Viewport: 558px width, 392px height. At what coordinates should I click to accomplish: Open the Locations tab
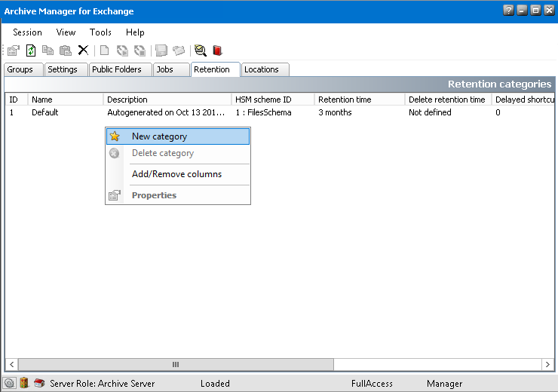(x=261, y=69)
